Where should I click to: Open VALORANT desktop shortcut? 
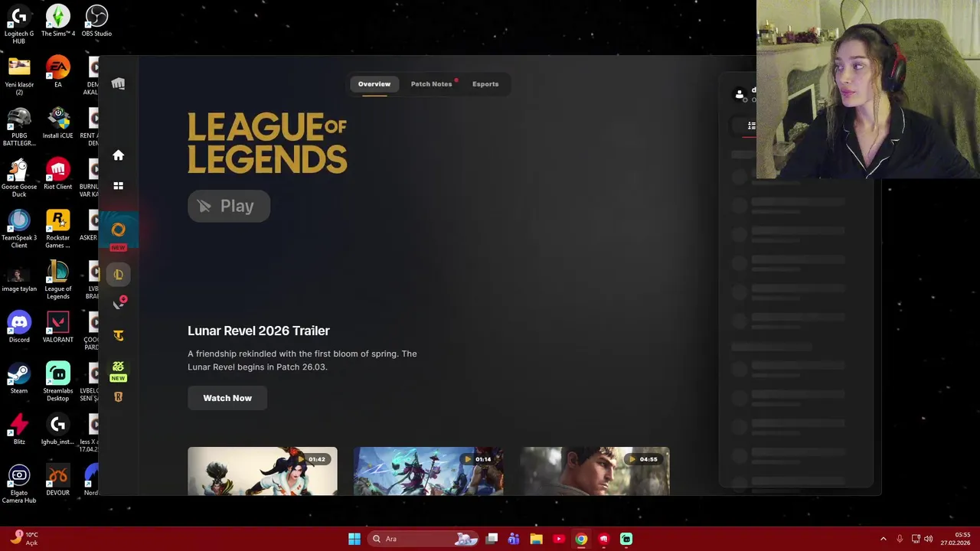[57, 327]
